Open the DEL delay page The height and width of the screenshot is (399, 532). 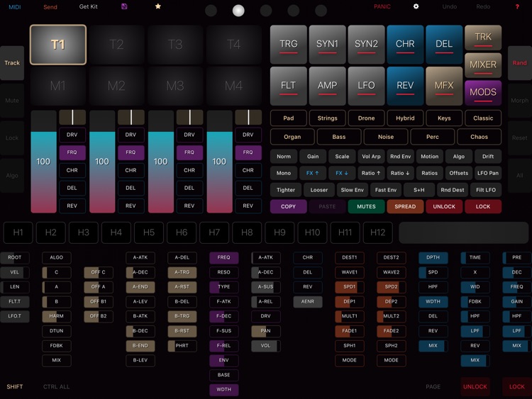(444, 45)
